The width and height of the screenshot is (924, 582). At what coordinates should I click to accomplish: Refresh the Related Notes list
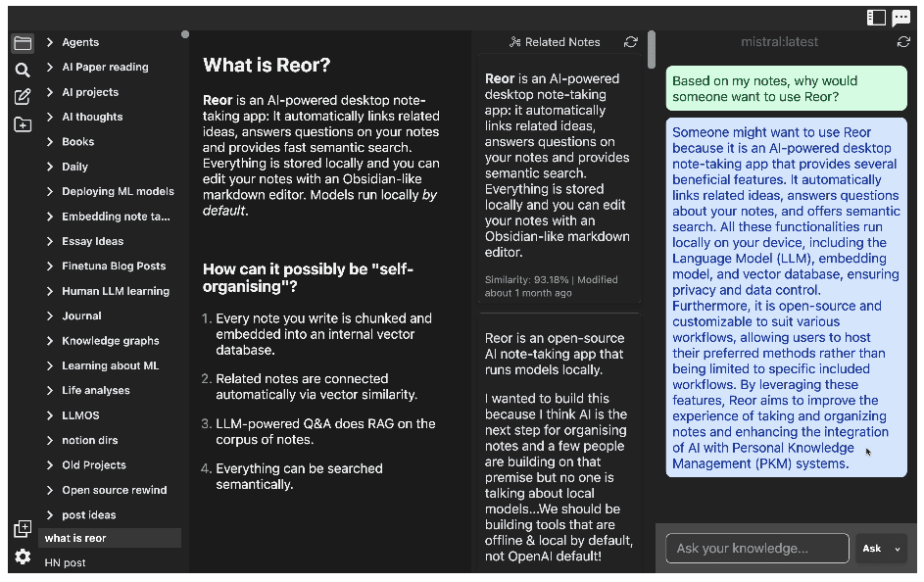coord(631,42)
